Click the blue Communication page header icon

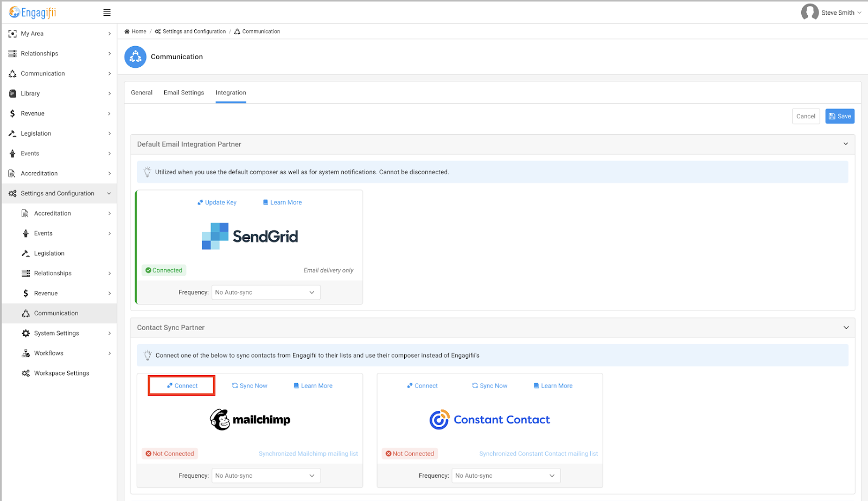click(136, 57)
